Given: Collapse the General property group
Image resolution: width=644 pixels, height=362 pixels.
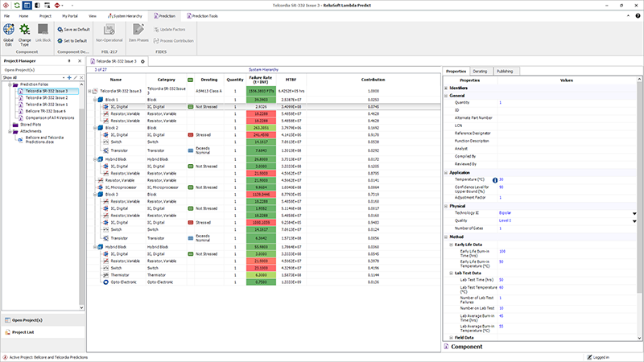Looking at the screenshot, I should point(446,96).
